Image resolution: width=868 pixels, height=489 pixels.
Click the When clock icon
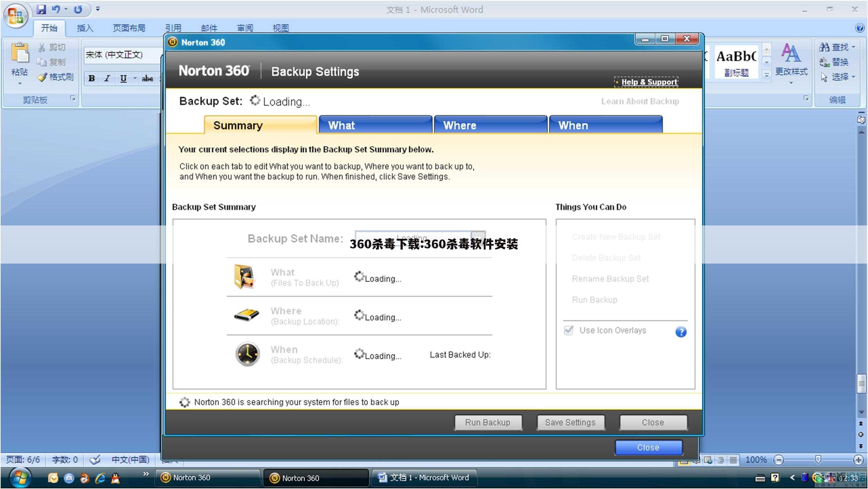click(247, 354)
